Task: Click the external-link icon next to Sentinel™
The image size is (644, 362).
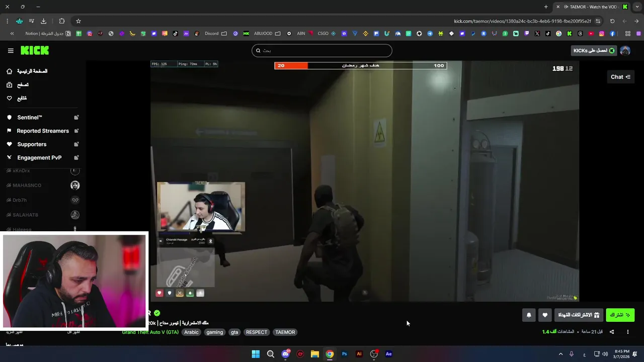Action: [x=76, y=117]
